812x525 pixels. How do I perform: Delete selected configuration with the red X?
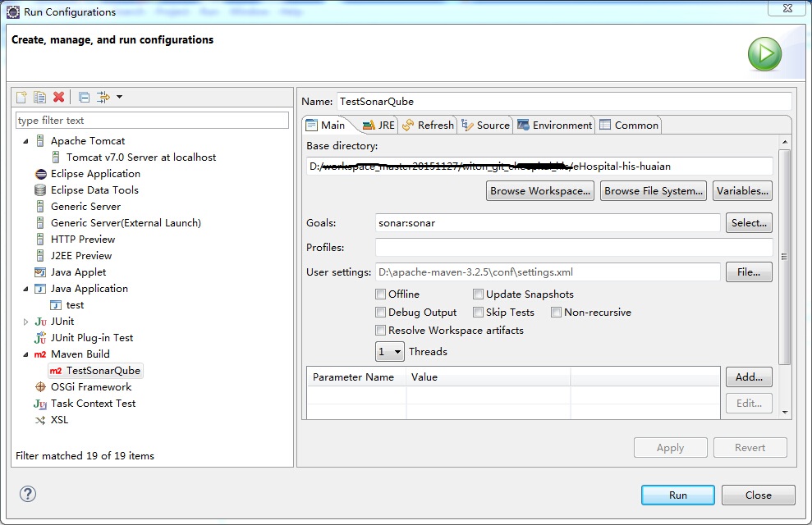(x=59, y=97)
